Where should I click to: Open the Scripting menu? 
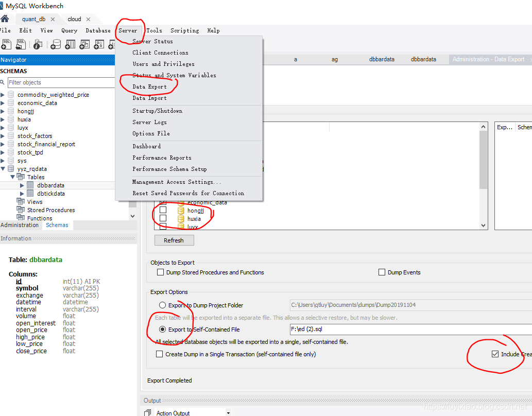coord(184,30)
